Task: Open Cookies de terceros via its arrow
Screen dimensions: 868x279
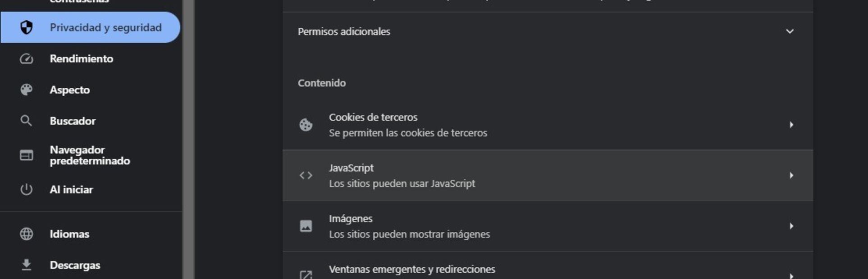Action: tap(791, 125)
